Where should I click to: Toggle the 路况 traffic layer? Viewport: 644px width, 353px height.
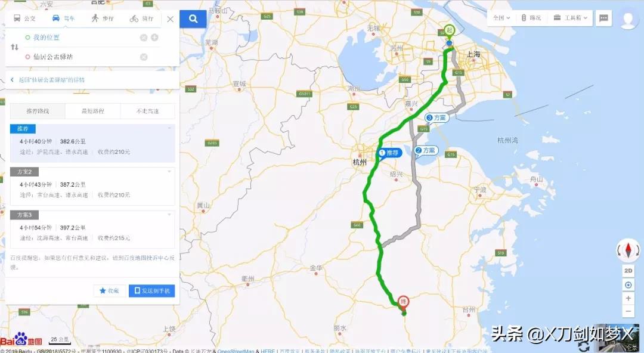click(531, 18)
